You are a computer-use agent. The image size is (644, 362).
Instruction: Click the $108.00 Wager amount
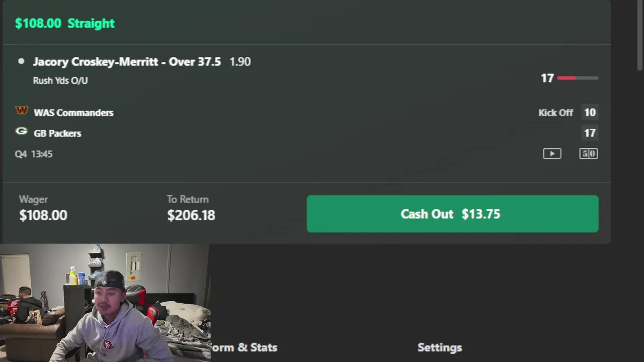pyautogui.click(x=43, y=215)
